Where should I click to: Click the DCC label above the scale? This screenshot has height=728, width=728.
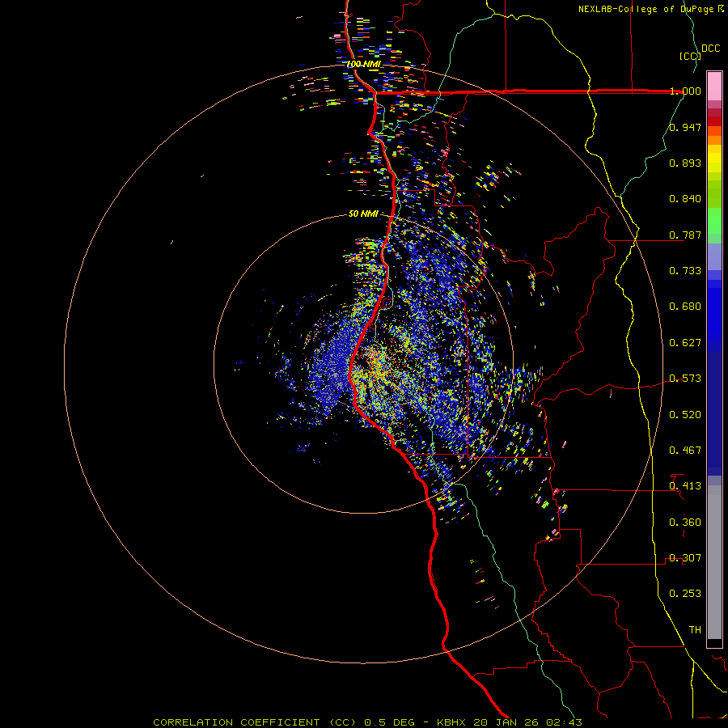tap(711, 49)
